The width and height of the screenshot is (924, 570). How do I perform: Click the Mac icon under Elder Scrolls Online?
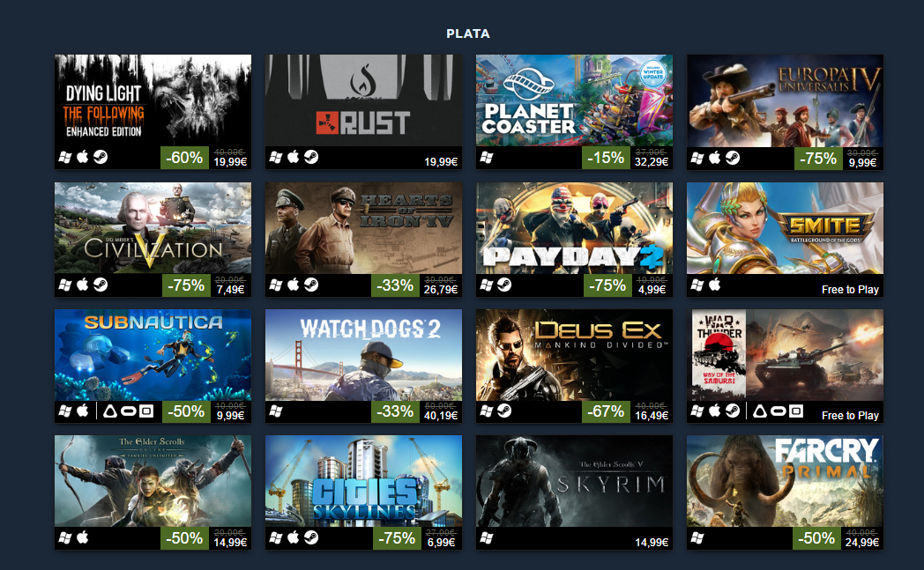tap(83, 537)
